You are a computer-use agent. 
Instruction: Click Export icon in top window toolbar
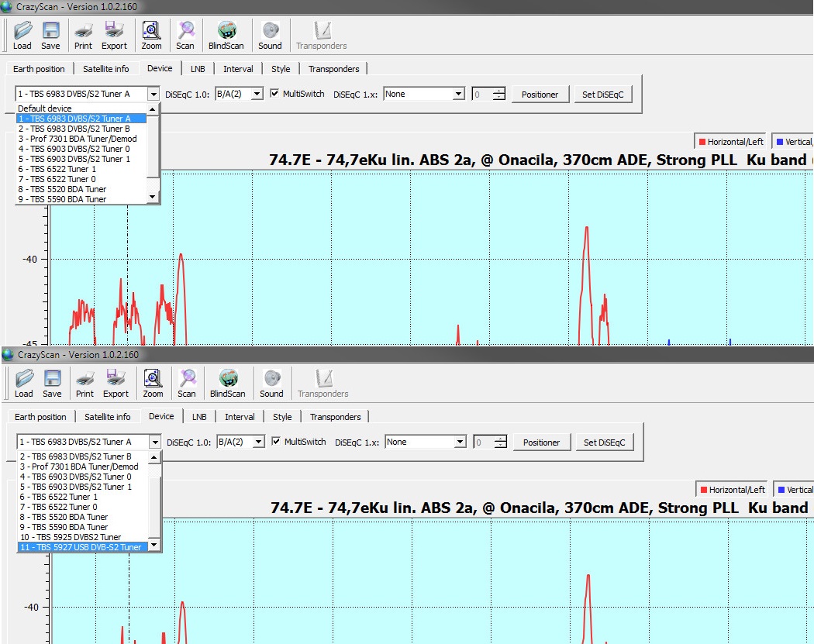(114, 30)
